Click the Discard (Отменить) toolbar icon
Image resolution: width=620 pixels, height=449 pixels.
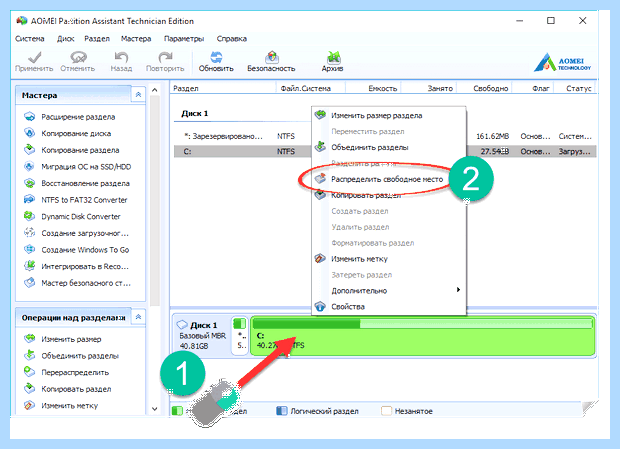[x=78, y=58]
